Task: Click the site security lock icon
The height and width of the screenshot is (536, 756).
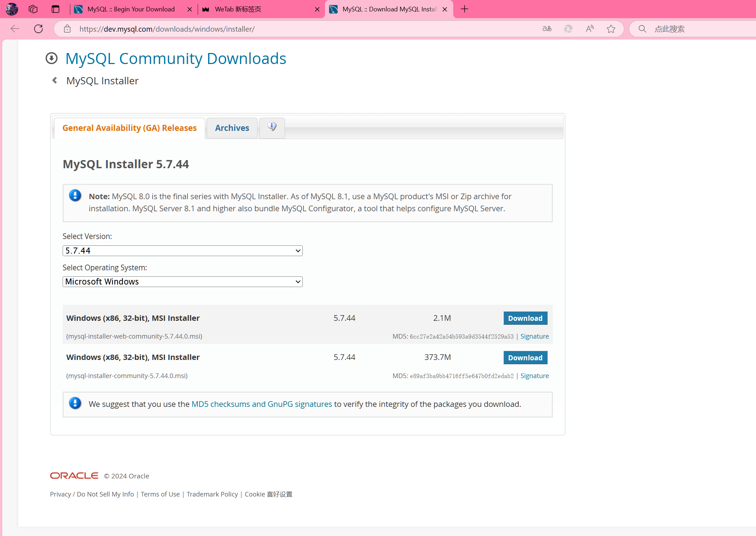Action: tap(67, 29)
